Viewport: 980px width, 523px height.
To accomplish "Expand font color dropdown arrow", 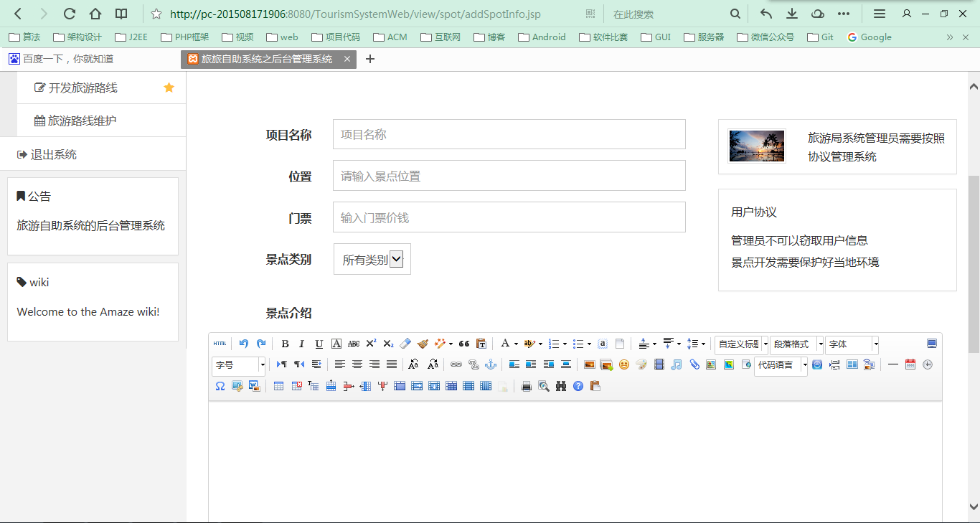I will (x=516, y=344).
